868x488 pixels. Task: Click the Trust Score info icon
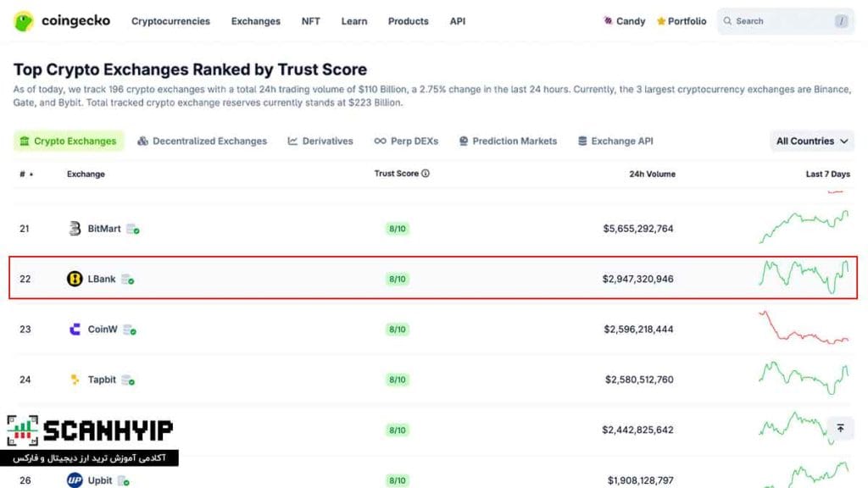tap(426, 173)
